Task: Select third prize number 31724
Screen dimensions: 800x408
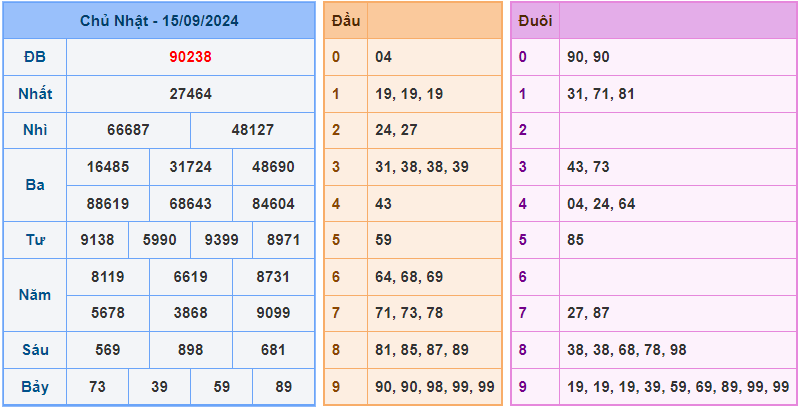Action: pos(190,167)
